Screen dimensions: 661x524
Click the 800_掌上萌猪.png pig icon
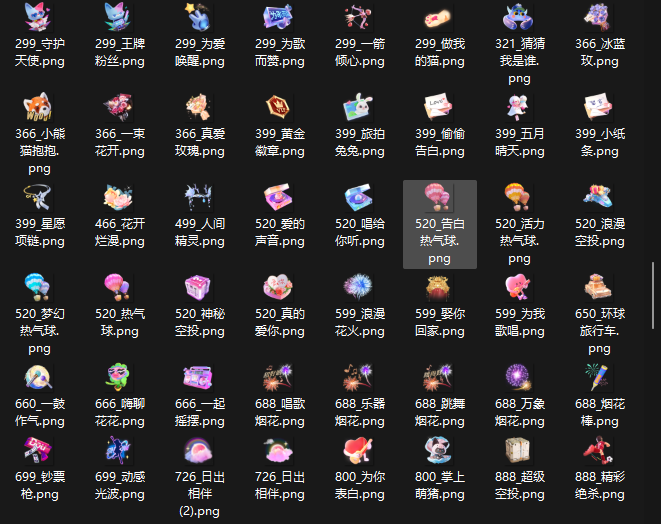point(439,450)
